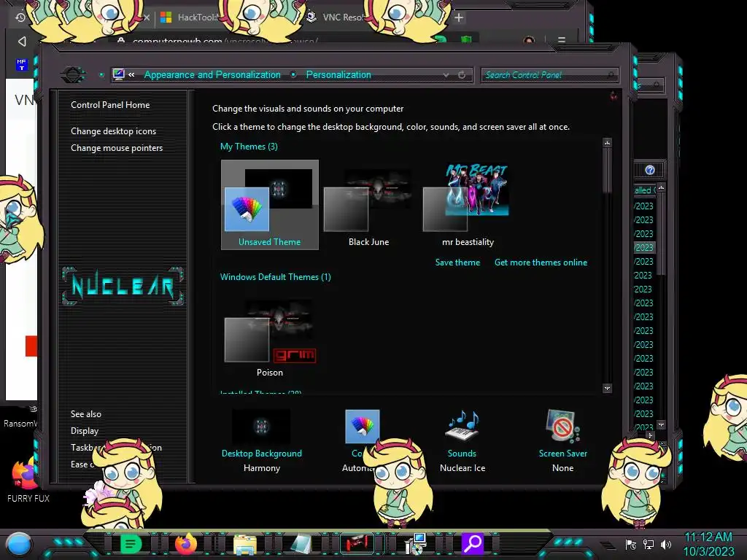The width and height of the screenshot is (747, 560).
Task: Close the first browser tab
Action: click(x=147, y=17)
